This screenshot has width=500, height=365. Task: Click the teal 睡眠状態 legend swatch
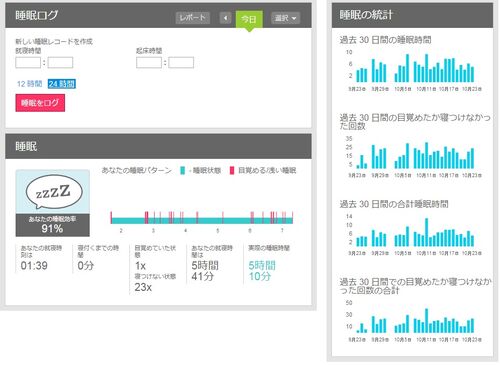(x=182, y=170)
